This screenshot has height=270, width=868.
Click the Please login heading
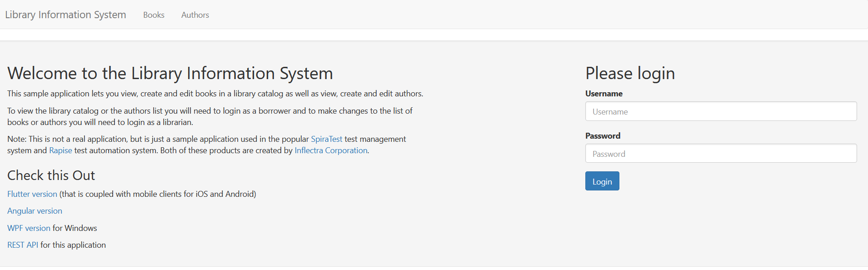pos(630,73)
